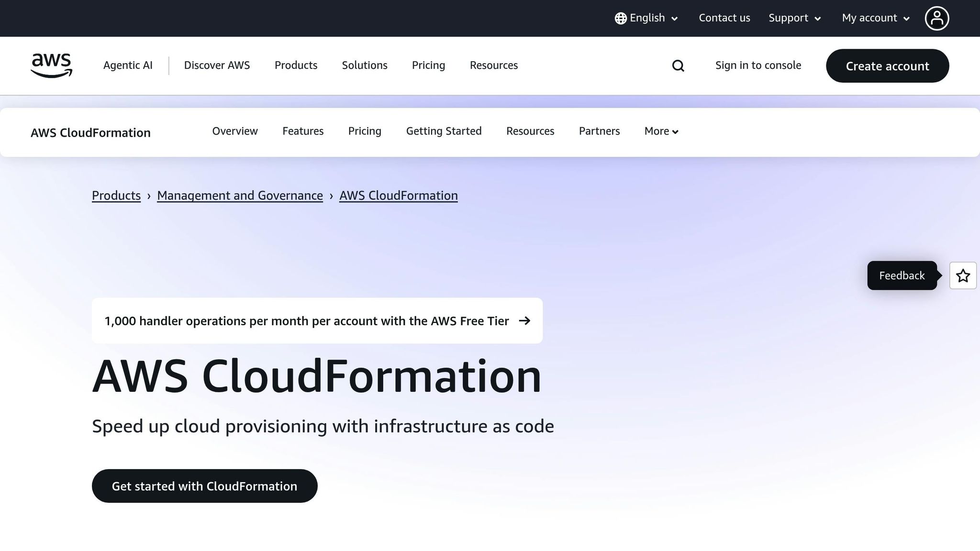The image size is (980, 551).
Task: Click the Create account button
Action: click(x=887, y=66)
